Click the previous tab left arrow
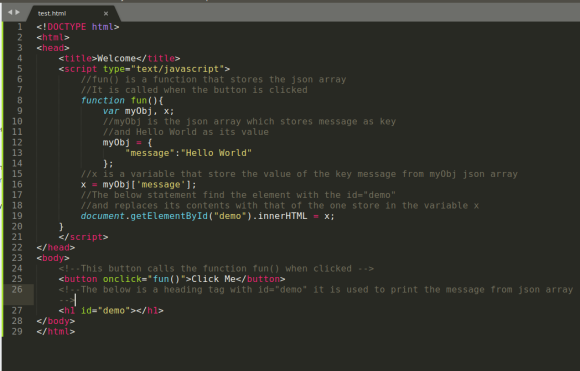The image size is (580, 371). tap(10, 12)
